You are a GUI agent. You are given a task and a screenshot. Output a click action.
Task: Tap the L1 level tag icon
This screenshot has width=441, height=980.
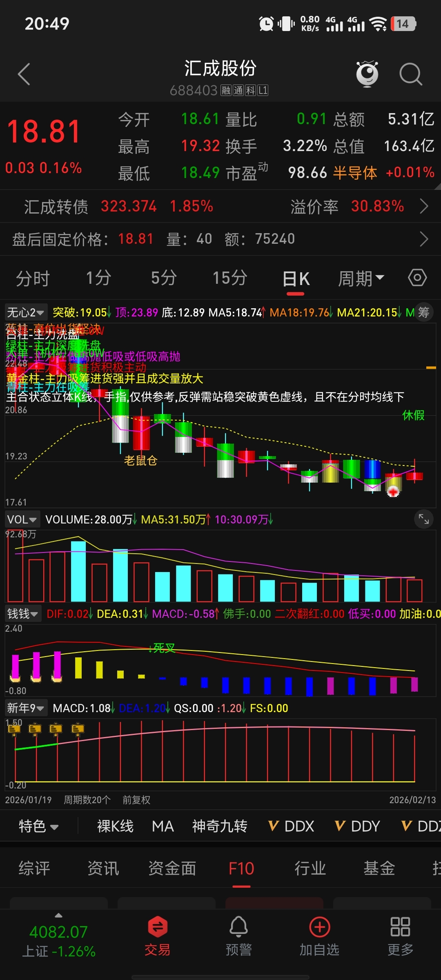point(263,90)
